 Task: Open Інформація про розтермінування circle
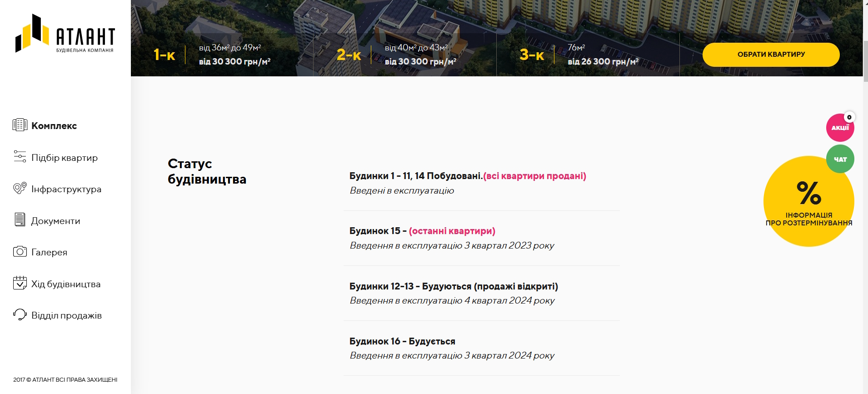809,201
